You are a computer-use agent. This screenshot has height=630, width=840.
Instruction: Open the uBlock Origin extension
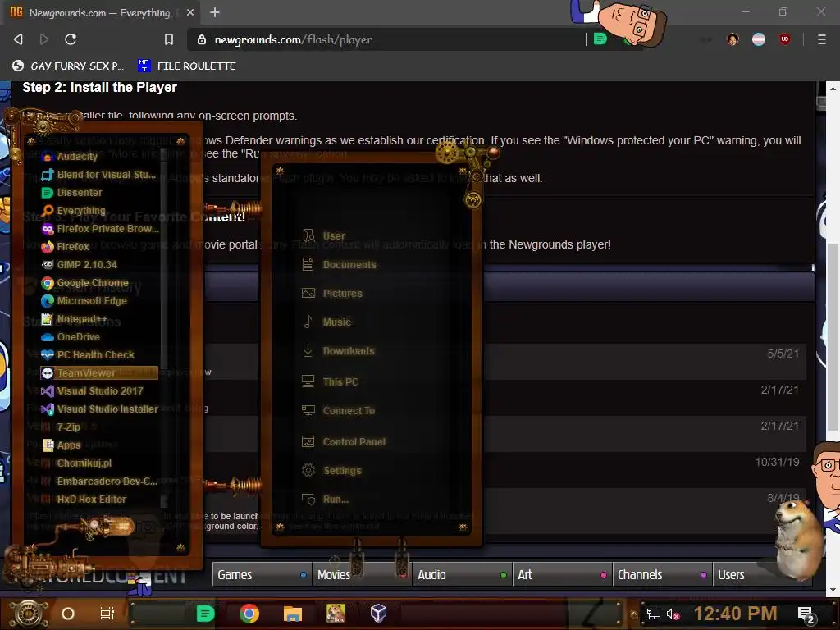(x=785, y=39)
